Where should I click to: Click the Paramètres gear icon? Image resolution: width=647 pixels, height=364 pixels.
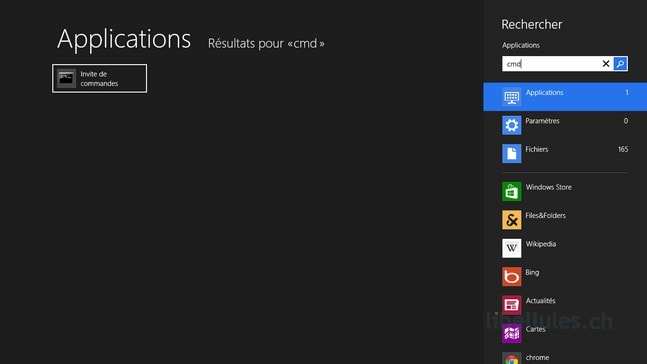512,125
